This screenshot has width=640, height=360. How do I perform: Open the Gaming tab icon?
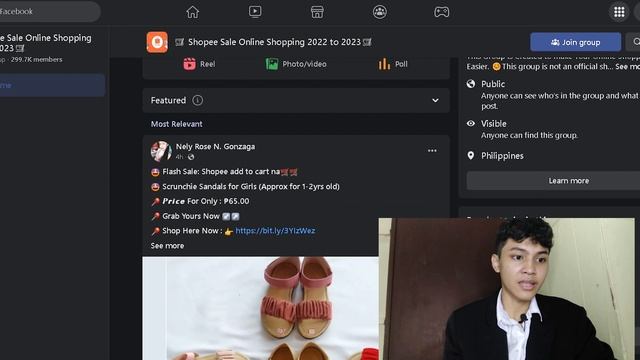click(x=442, y=12)
